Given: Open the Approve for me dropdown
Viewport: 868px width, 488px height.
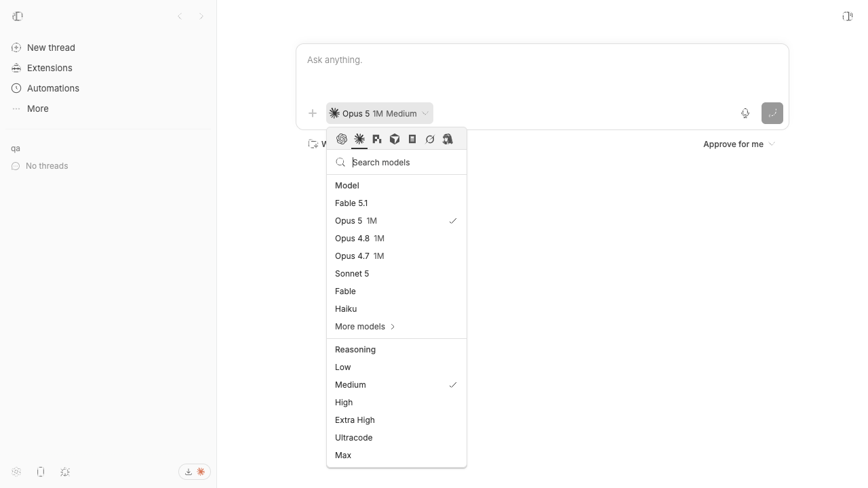Looking at the screenshot, I should tap(738, 144).
